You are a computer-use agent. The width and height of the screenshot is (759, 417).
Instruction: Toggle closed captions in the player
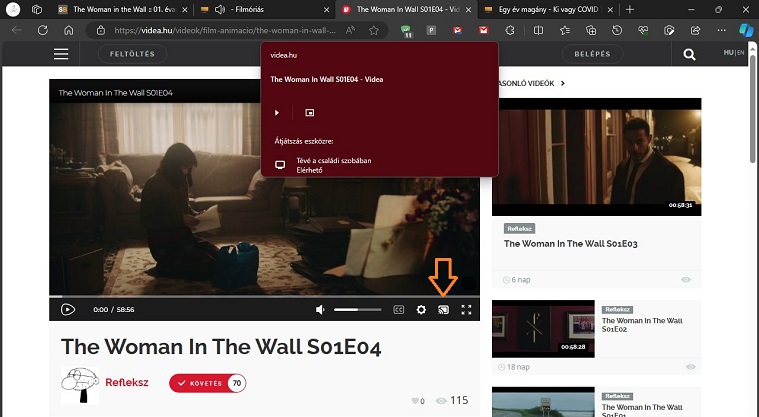[398, 310]
